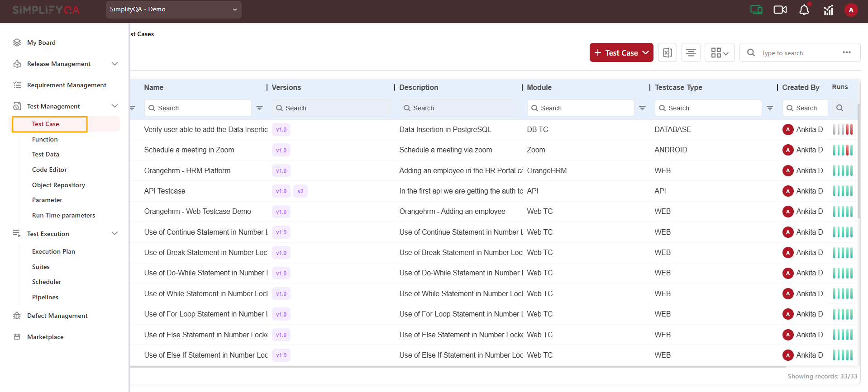Viewport: 868px width, 392px height.
Task: Open the user avatar profile icon
Action: coord(851,10)
